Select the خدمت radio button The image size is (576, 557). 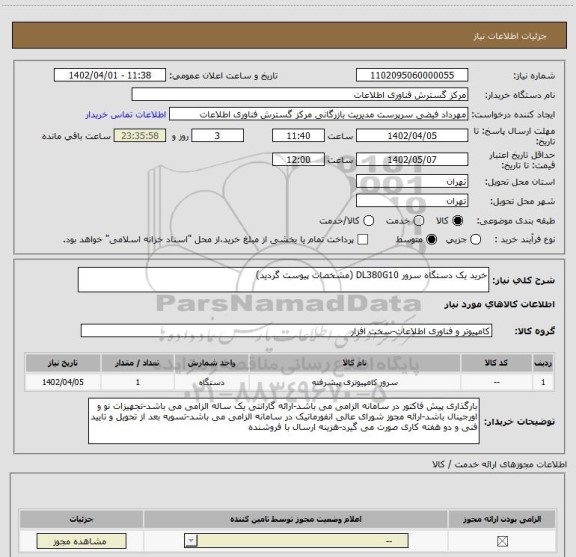pyautogui.click(x=419, y=221)
